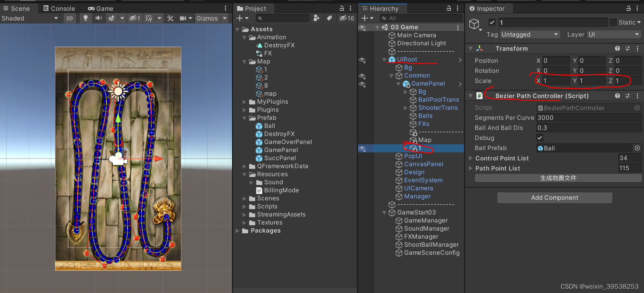This screenshot has height=293, width=644.
Task: Click Search by Label tag icon
Action: [330, 18]
